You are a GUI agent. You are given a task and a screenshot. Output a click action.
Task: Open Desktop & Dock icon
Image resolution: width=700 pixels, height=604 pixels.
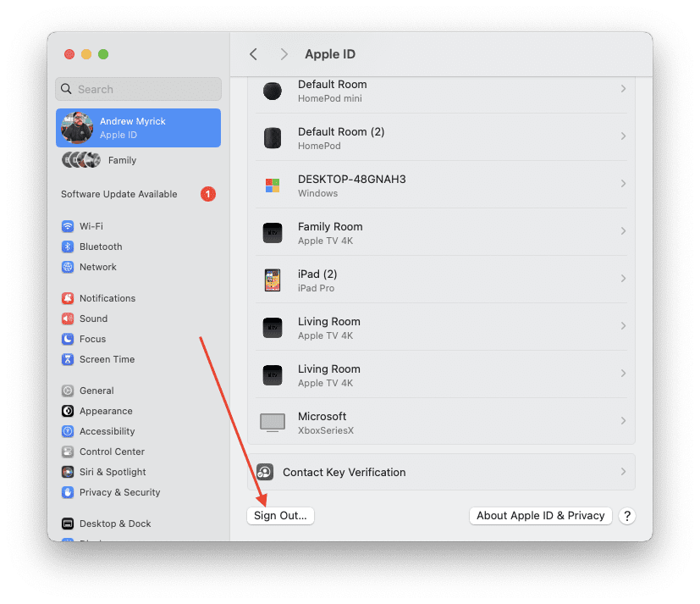[x=68, y=524]
